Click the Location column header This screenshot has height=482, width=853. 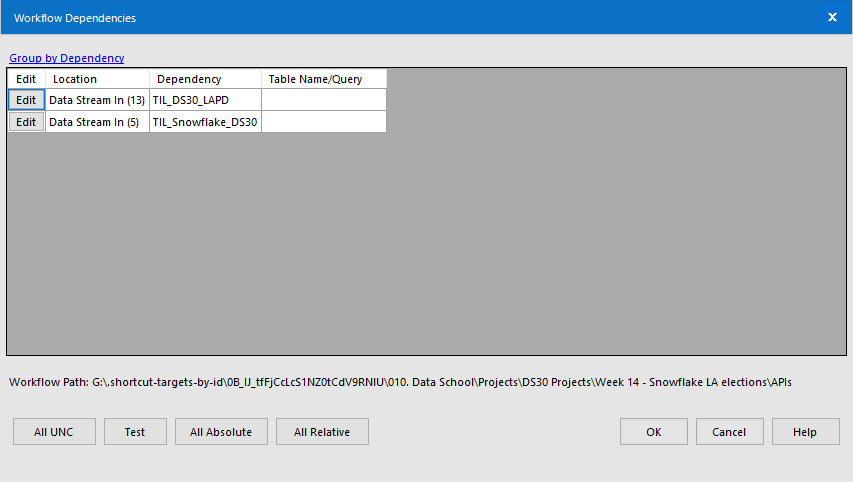tap(97, 79)
